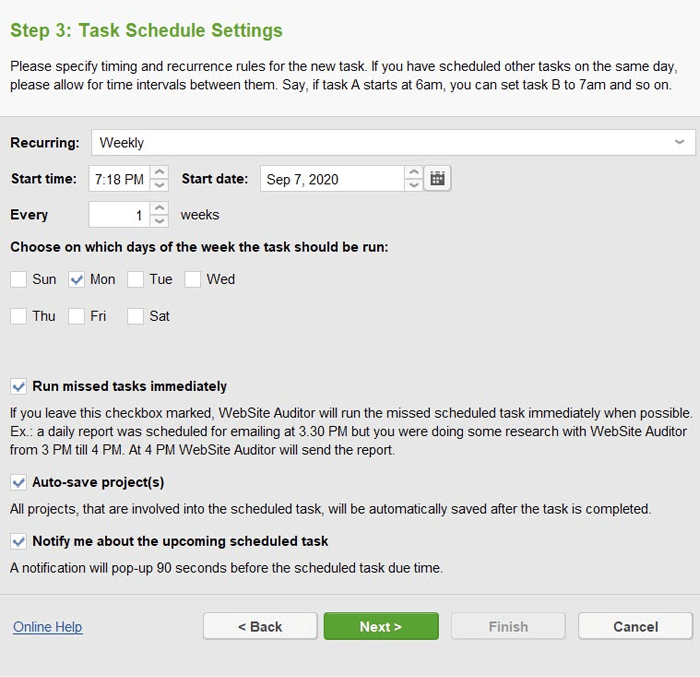Uncheck the Mon day checkbox
Screen dimensions: 700x677
point(76,280)
